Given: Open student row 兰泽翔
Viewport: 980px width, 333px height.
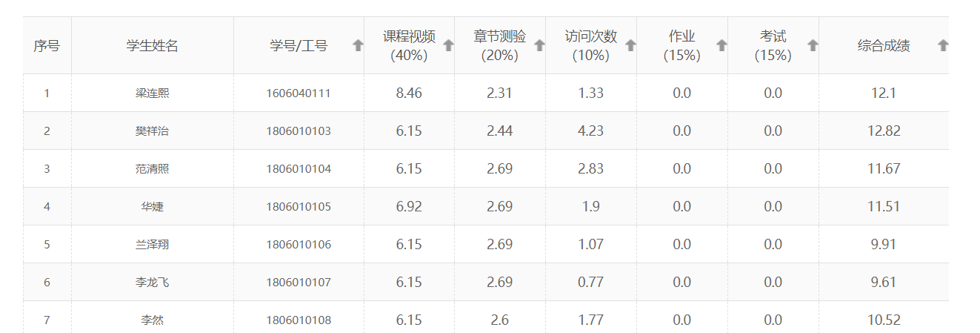Looking at the screenshot, I should point(152,245).
